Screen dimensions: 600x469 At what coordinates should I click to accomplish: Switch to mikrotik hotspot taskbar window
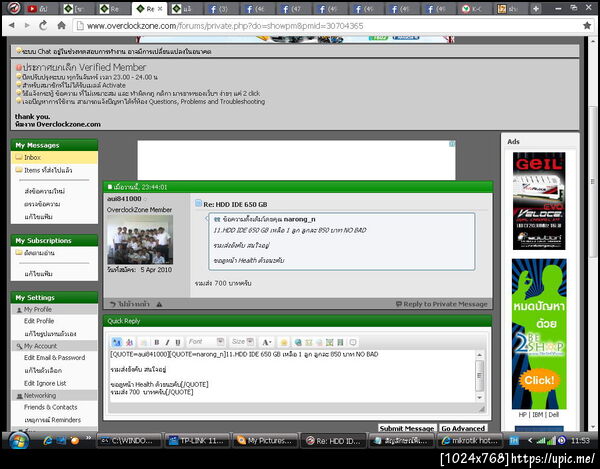pyautogui.click(x=470, y=441)
